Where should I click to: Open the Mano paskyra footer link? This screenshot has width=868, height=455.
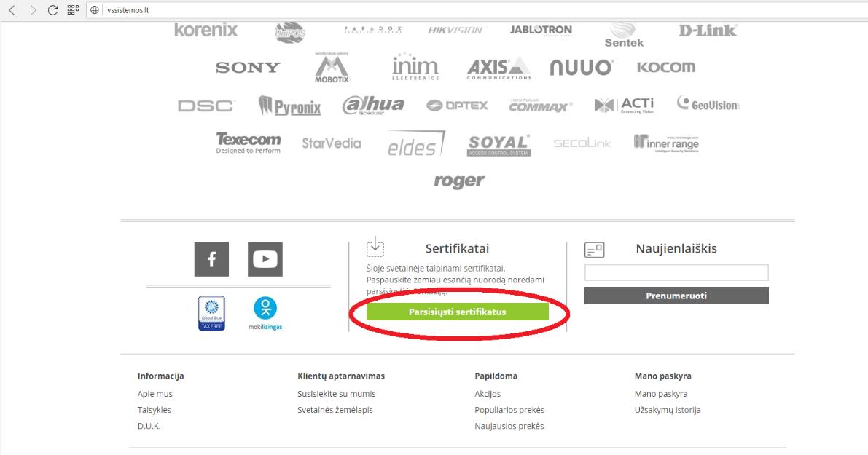pos(661,394)
